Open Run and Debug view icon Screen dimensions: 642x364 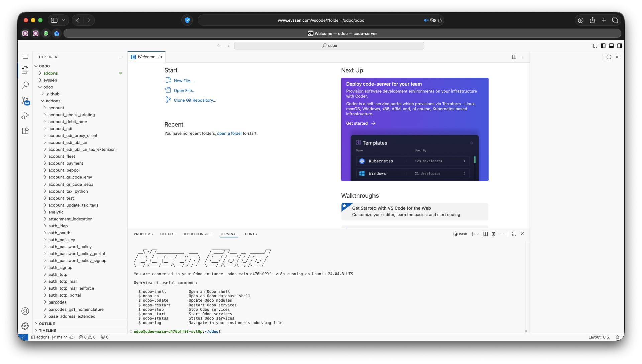coord(25,116)
